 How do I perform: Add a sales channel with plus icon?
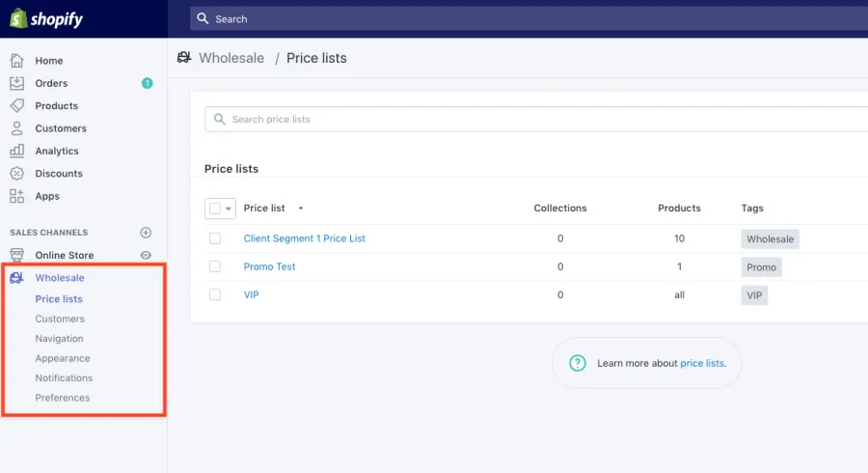(147, 233)
